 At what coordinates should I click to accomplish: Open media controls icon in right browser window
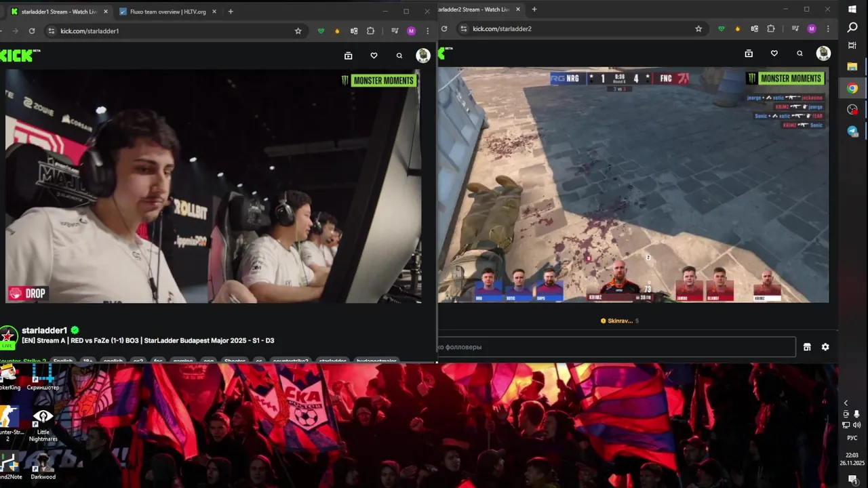point(795,28)
